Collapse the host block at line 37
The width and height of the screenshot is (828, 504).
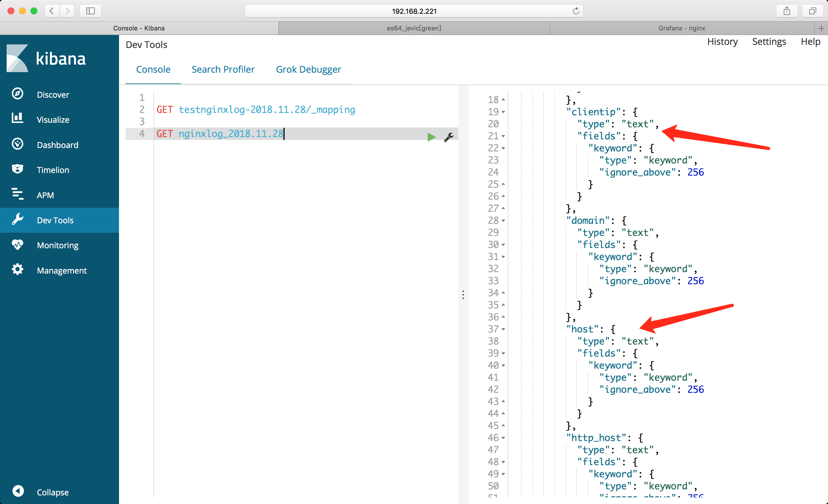pos(503,329)
